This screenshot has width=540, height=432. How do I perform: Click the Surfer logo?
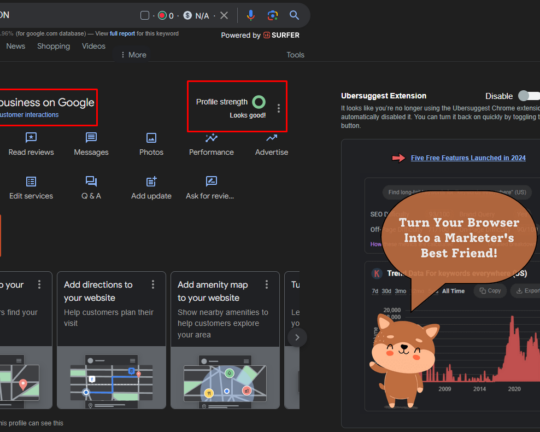tap(281, 35)
